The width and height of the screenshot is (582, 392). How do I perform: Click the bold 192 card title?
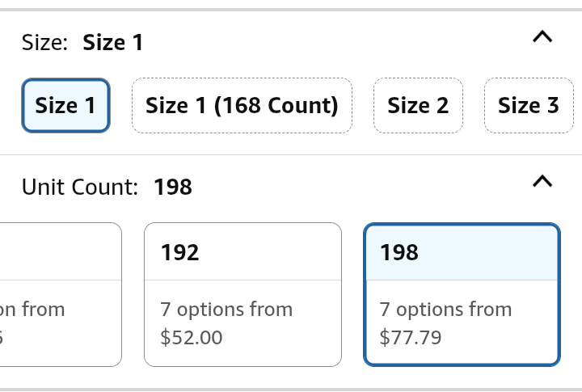(x=179, y=253)
